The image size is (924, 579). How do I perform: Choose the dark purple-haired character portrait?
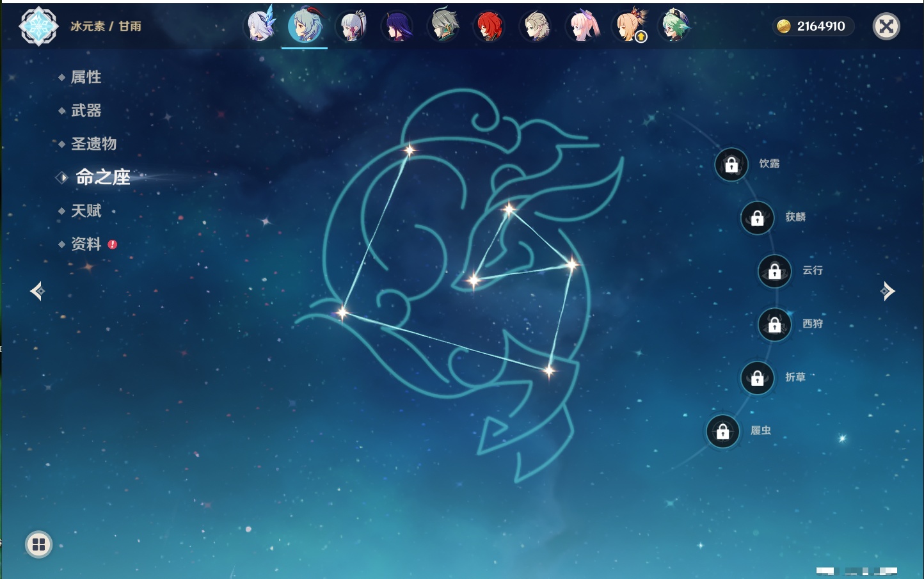pos(397,26)
